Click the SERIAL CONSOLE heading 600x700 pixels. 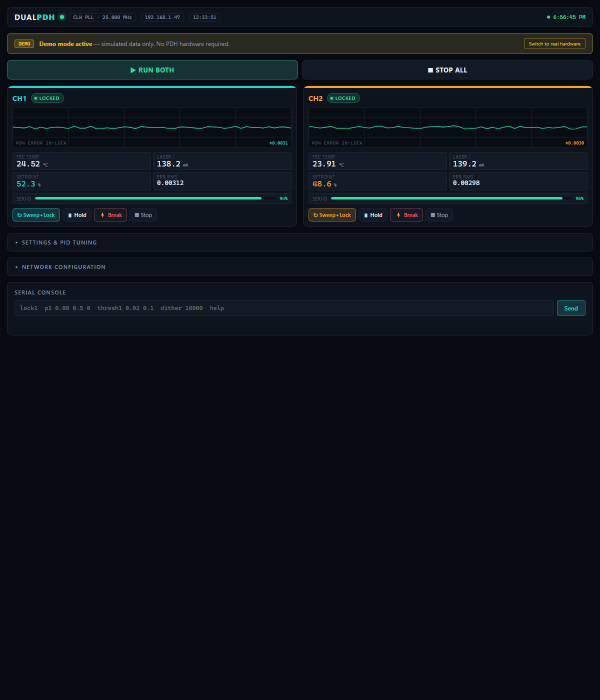pyautogui.click(x=40, y=292)
